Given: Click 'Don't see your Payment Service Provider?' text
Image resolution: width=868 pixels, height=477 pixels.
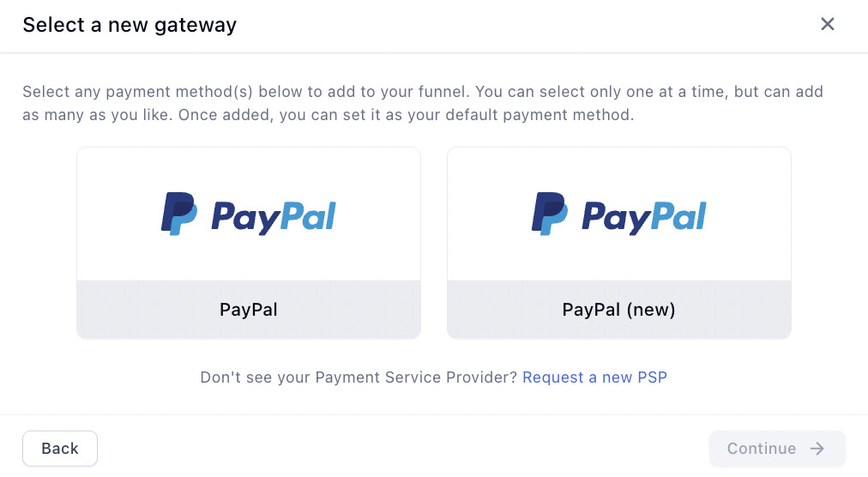Looking at the screenshot, I should (x=359, y=377).
